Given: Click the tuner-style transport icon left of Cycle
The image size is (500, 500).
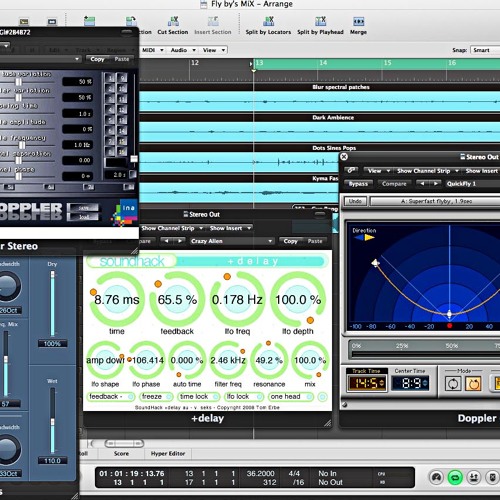Looking at the screenshot, I should [436, 478].
